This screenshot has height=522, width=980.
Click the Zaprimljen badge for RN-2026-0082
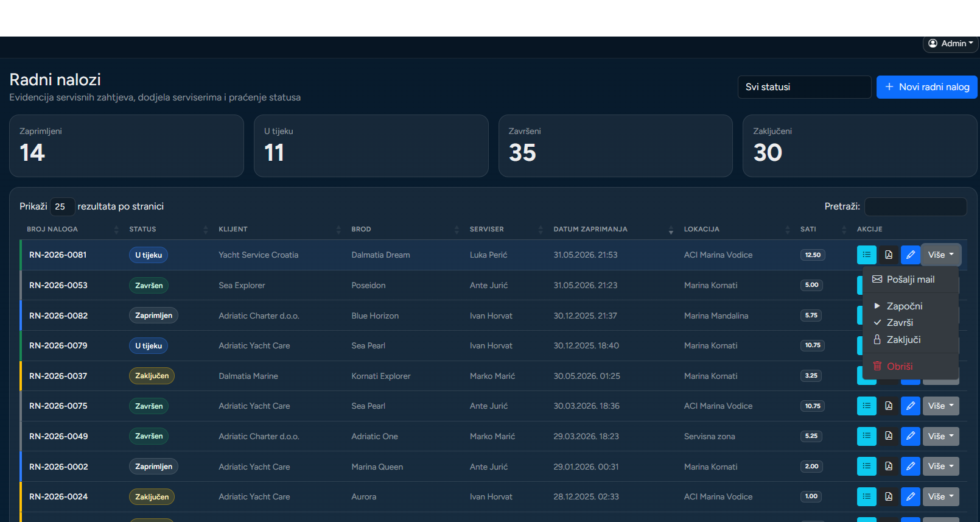[153, 316]
